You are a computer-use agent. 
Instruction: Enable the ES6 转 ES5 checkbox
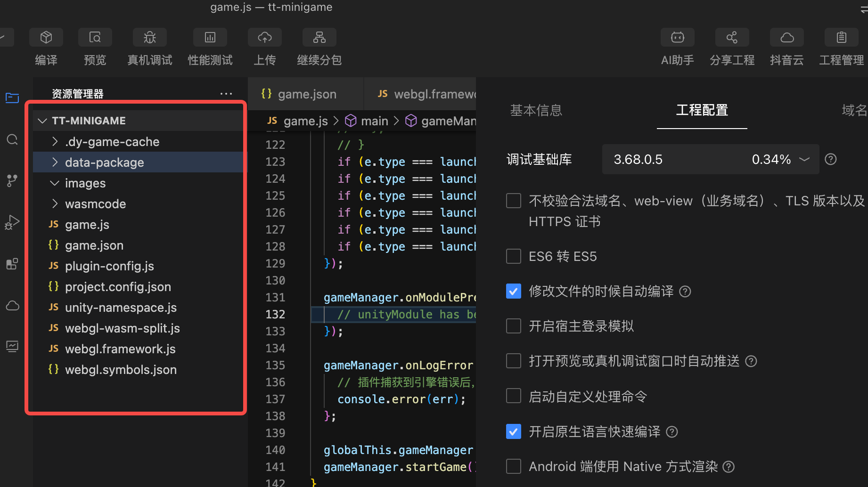tap(513, 256)
